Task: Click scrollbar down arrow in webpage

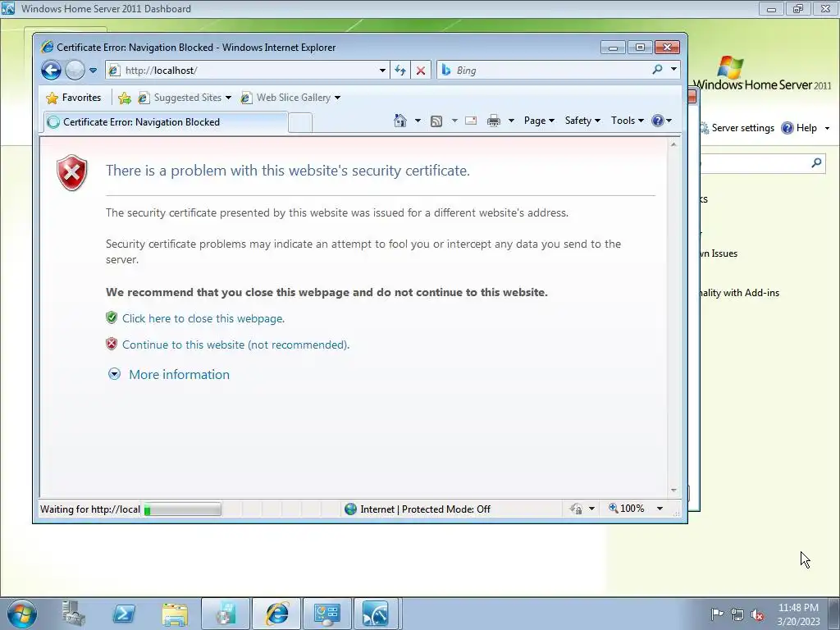Action: (673, 491)
